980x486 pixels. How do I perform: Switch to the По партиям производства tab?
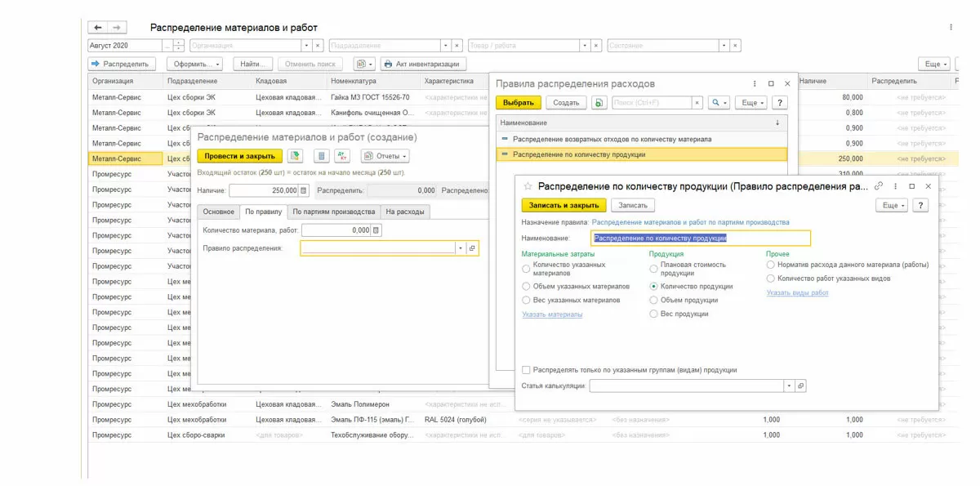(x=333, y=212)
